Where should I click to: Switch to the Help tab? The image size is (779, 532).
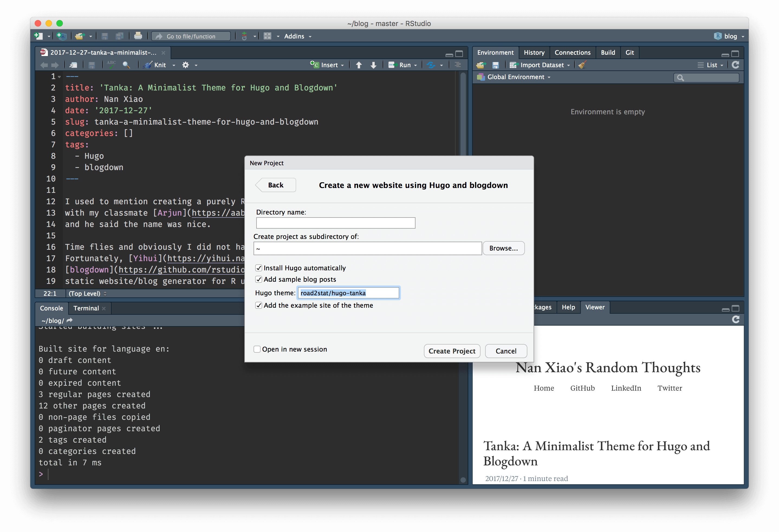point(568,307)
